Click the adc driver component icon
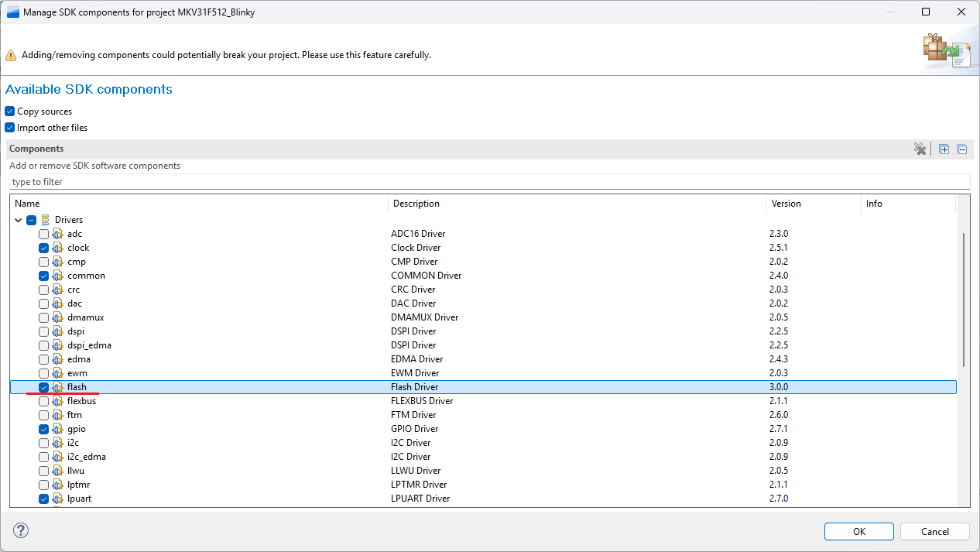Viewport: 980px width, 552px height. click(57, 234)
